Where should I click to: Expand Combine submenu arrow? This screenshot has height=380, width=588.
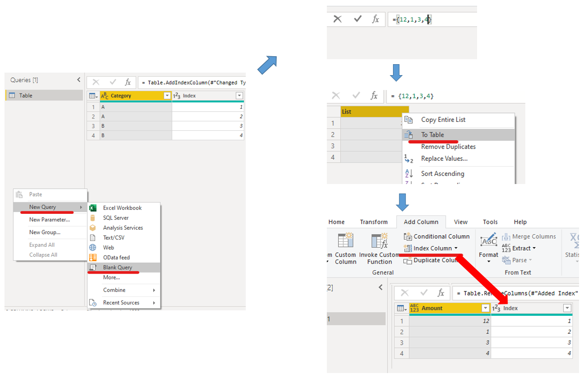[154, 290]
